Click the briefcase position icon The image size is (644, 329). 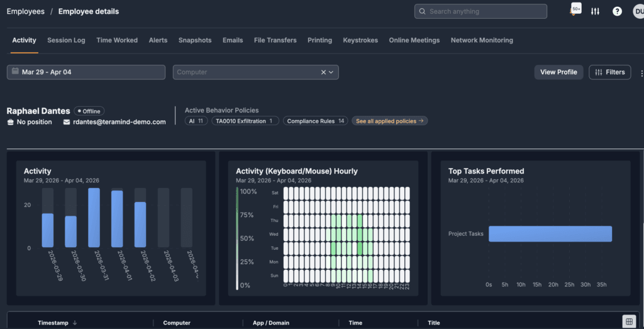pos(11,122)
